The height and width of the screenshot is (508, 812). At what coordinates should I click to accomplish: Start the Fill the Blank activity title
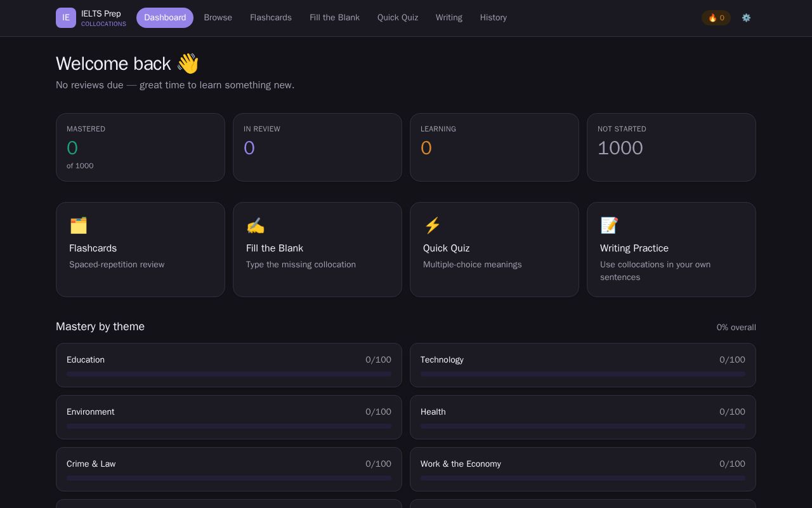[x=275, y=248]
